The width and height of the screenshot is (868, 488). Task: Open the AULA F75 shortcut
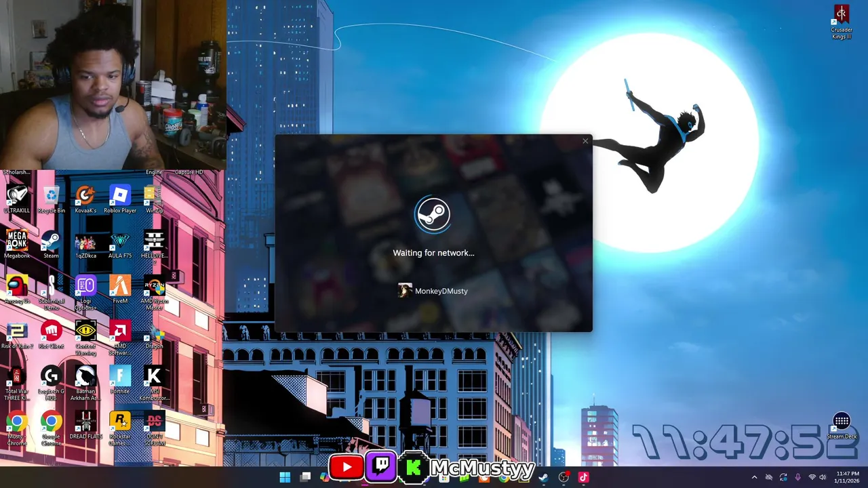pos(120,245)
